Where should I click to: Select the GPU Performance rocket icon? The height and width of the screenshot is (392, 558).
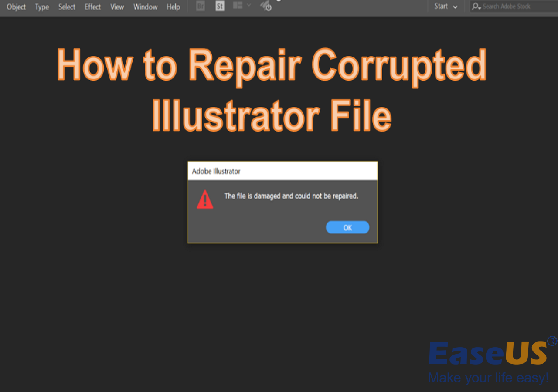tap(265, 5)
